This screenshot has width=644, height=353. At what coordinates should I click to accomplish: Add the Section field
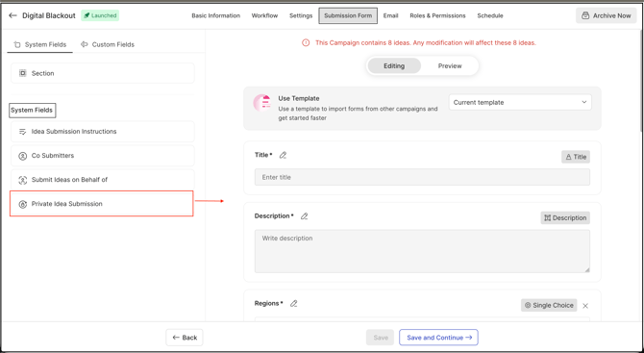coord(102,73)
